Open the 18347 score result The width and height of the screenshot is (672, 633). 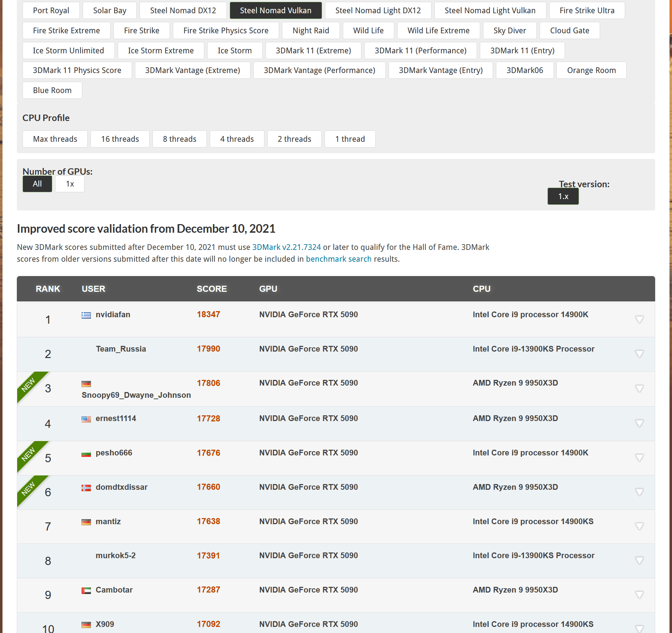(209, 314)
